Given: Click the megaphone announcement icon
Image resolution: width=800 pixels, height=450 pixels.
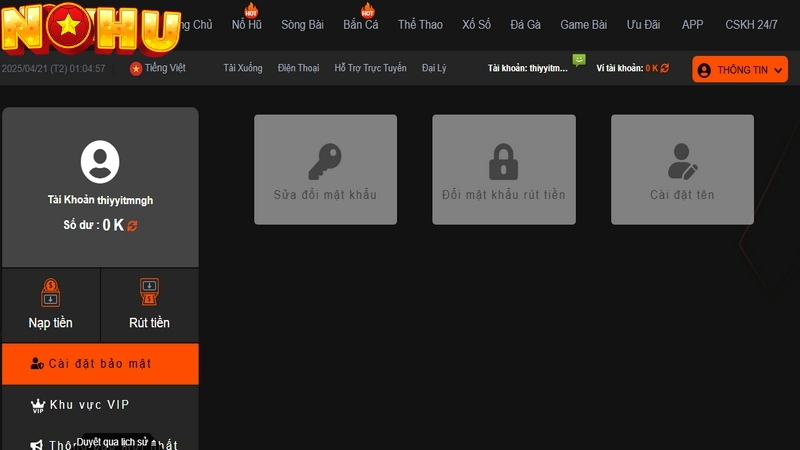Looking at the screenshot, I should [37, 445].
